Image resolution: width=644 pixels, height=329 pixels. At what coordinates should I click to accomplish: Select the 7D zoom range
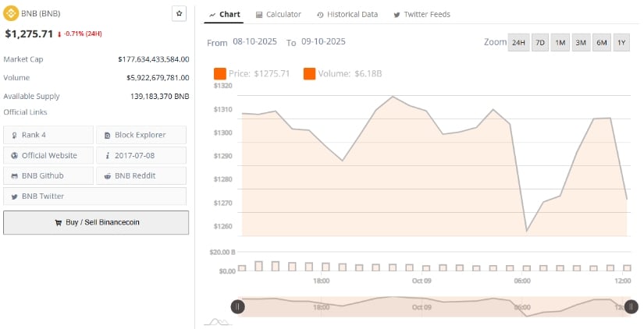pos(539,42)
